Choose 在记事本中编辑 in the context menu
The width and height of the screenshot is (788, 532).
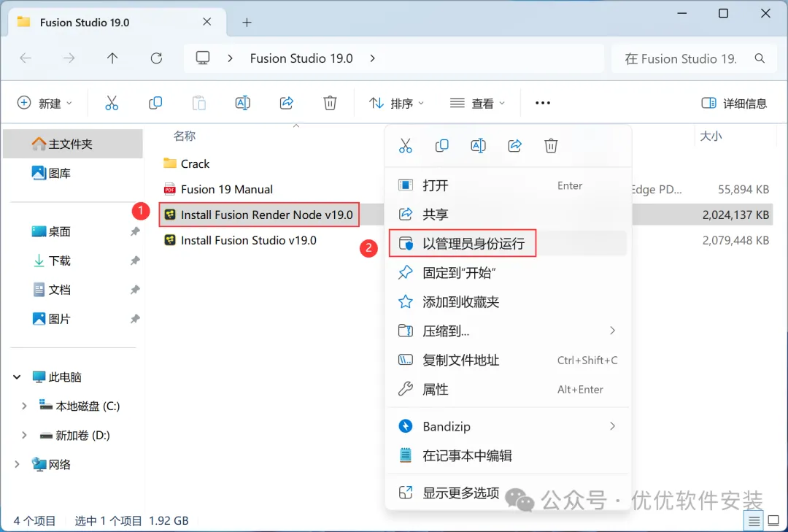(x=508, y=455)
